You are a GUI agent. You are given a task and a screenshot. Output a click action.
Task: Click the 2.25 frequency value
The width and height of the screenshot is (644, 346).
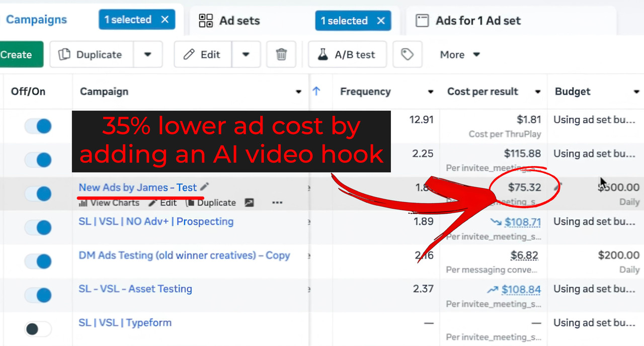(424, 153)
